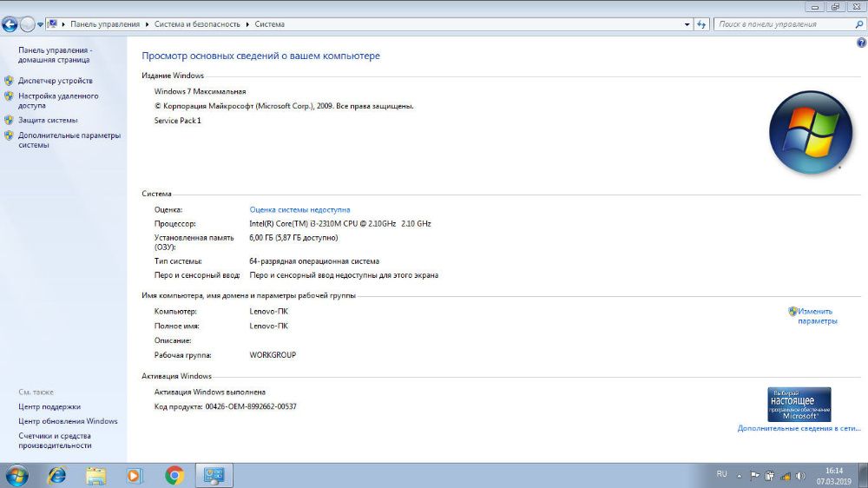Open the address bar history dropdown
This screenshot has width=868, height=488.
coord(687,24)
